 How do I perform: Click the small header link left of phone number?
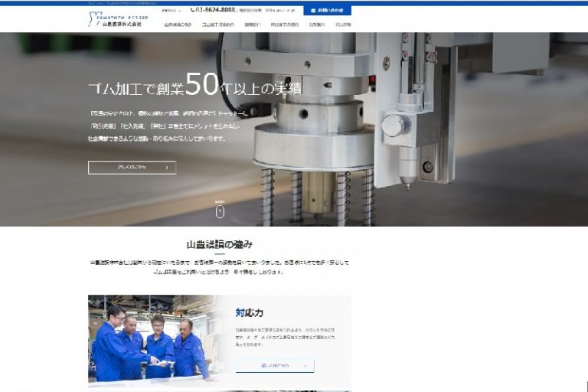click(x=171, y=11)
